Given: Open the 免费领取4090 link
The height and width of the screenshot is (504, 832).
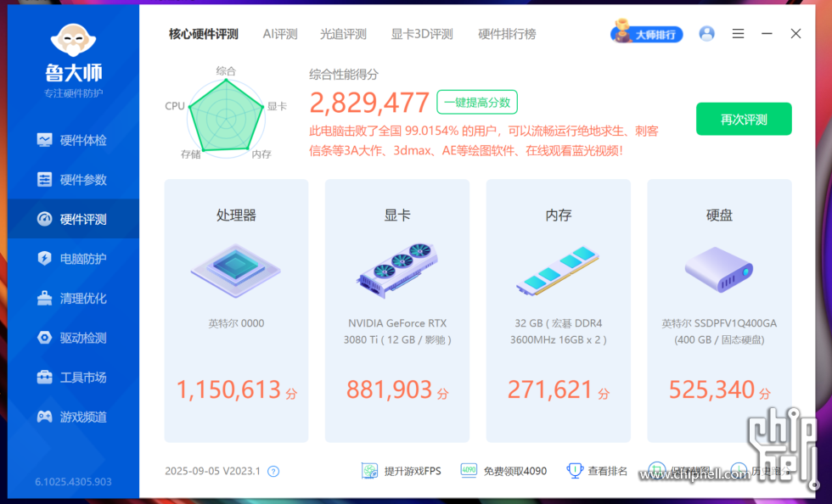Looking at the screenshot, I should [x=514, y=471].
